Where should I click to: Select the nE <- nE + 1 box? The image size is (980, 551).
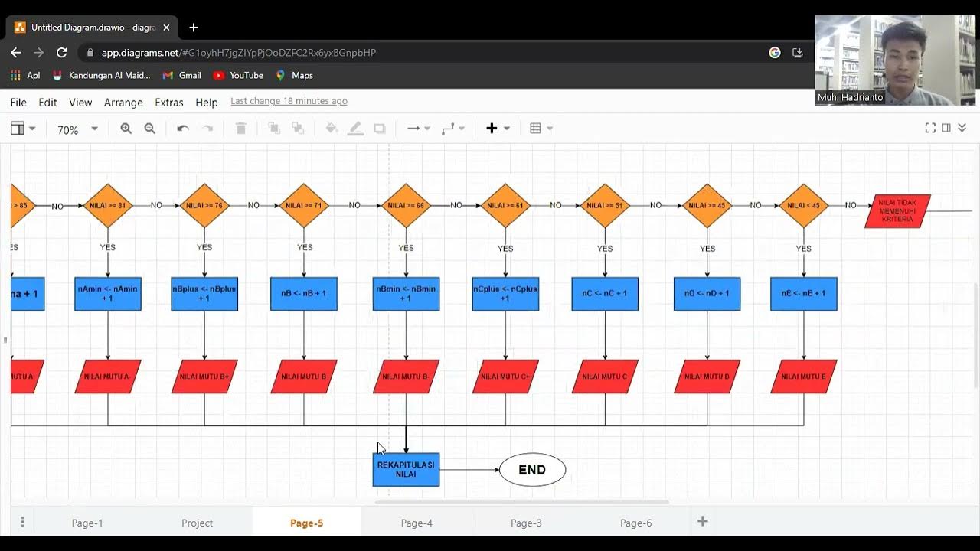click(803, 294)
